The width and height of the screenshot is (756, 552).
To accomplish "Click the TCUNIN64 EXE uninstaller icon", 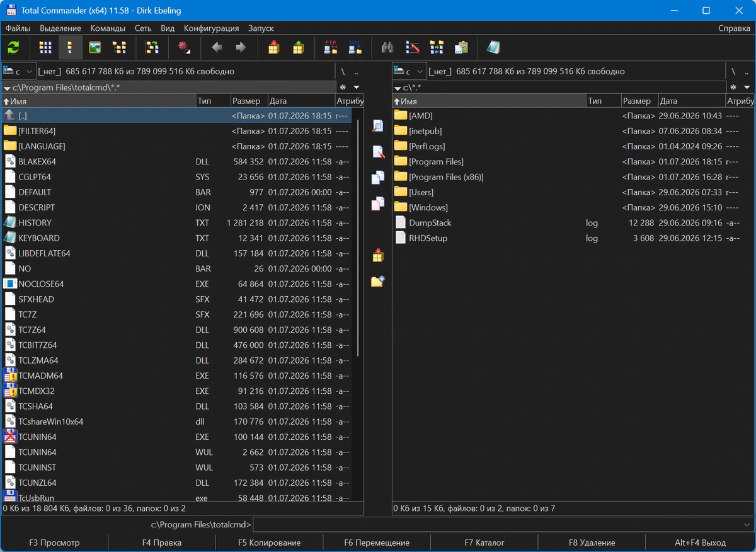I will click(x=10, y=437).
